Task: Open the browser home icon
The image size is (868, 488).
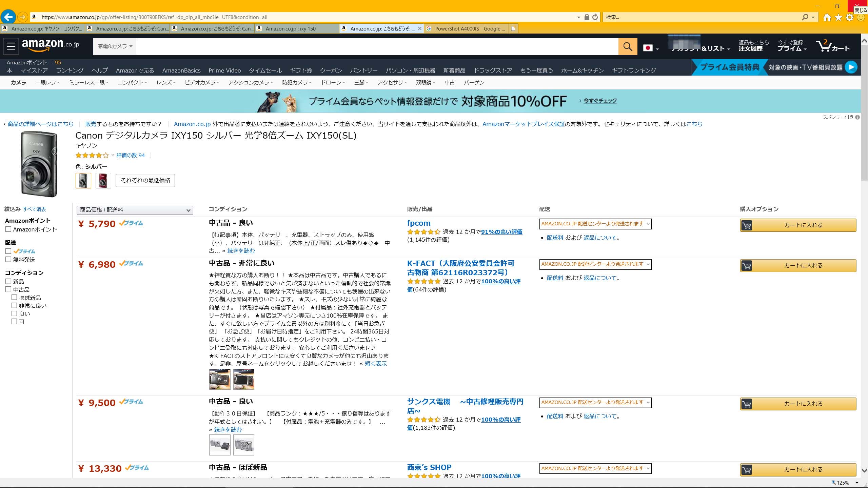Action: point(827,17)
